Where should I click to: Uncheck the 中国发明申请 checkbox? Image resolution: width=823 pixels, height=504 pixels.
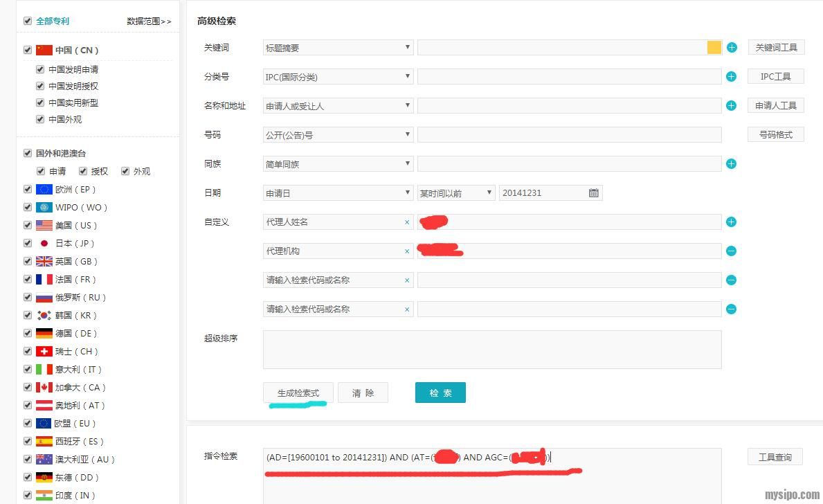point(40,69)
